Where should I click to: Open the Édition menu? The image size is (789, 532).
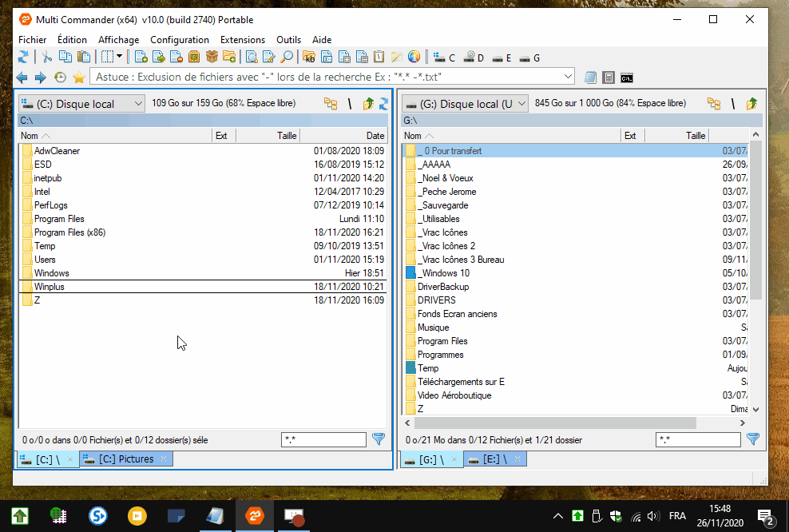(x=72, y=39)
